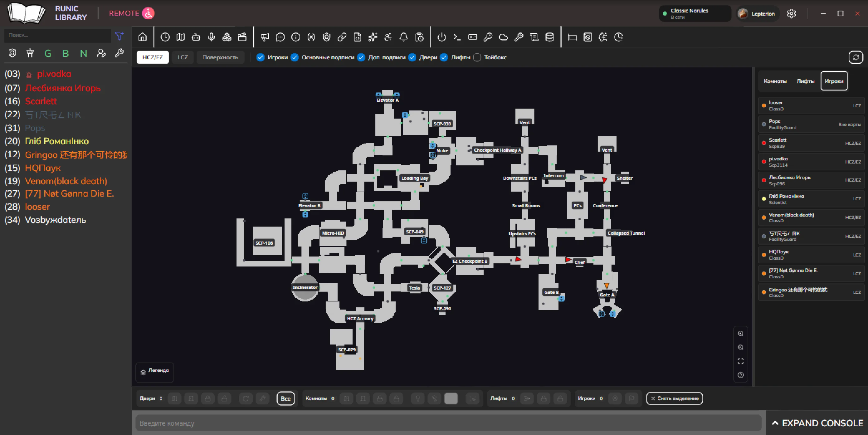Click the bell notification toolbar icon
This screenshot has height=435, width=868.
tap(404, 37)
